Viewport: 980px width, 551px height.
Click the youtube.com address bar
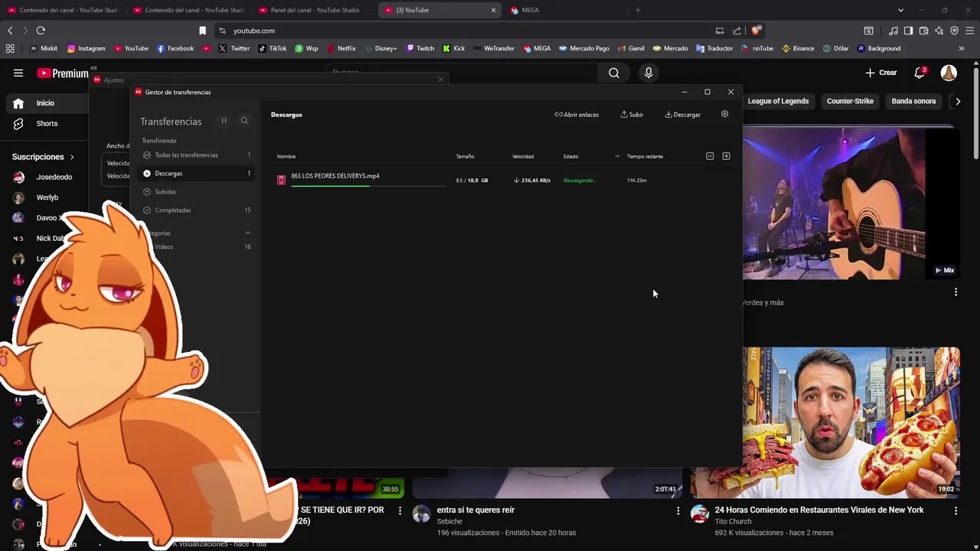point(459,31)
